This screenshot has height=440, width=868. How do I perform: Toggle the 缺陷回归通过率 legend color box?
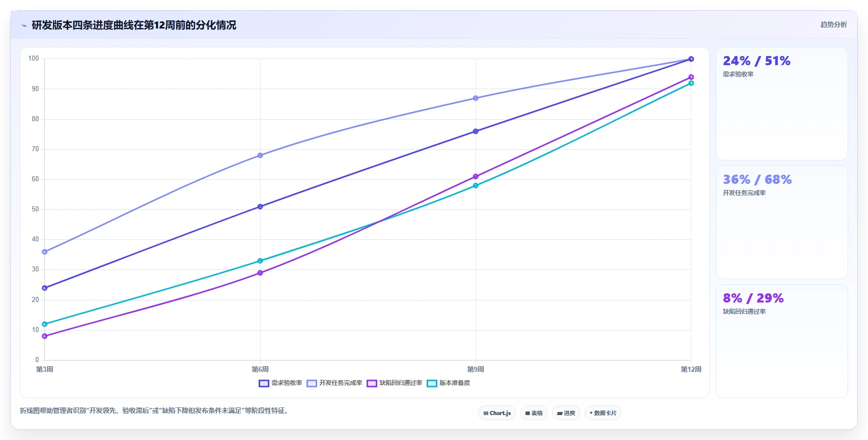click(372, 383)
